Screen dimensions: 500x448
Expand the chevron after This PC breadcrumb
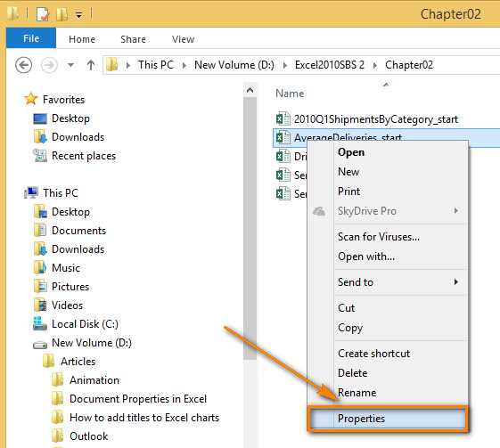[184, 65]
